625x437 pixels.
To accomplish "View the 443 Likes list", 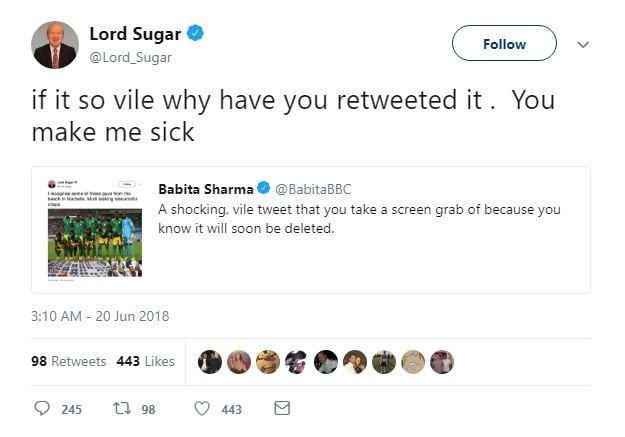I will click(x=145, y=361).
